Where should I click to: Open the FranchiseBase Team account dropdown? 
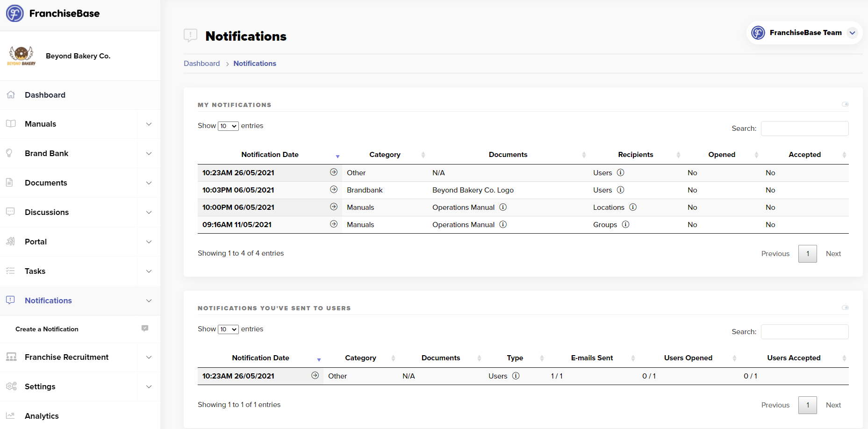point(852,33)
